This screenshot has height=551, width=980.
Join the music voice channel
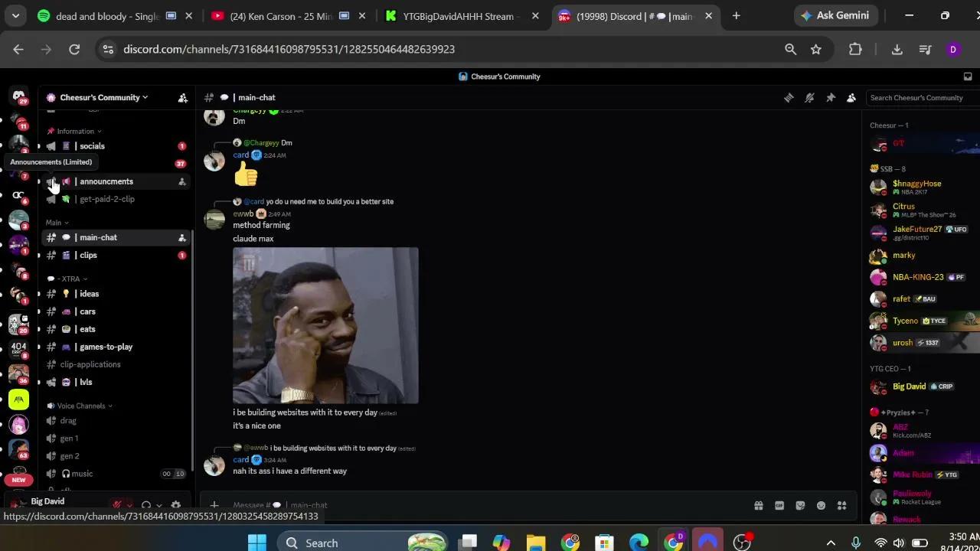(x=115, y=474)
